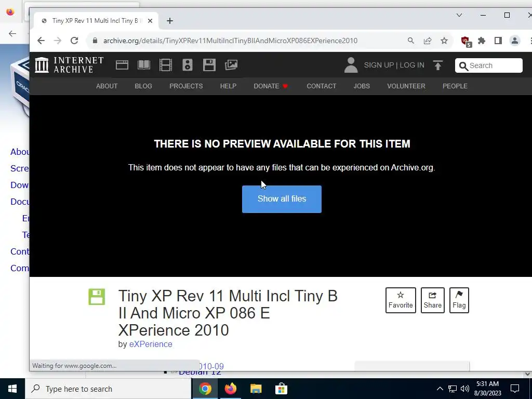
Task: Bookmark this tab with the star
Action: [x=444, y=41]
